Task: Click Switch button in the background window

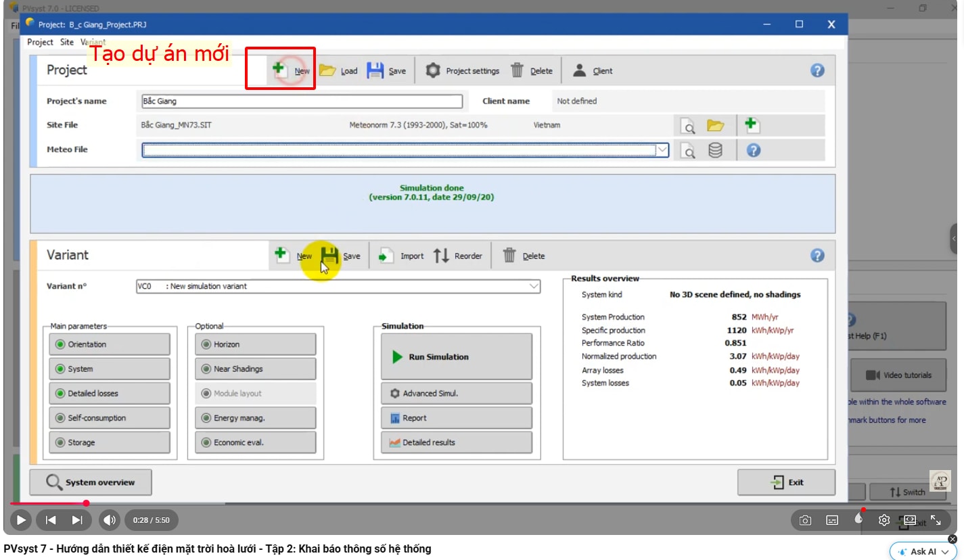Action: 907,492
